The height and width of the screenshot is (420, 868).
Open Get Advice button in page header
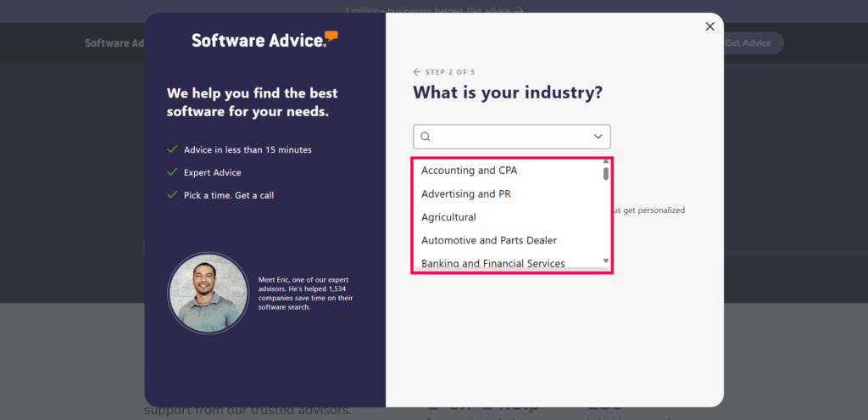pyautogui.click(x=748, y=43)
